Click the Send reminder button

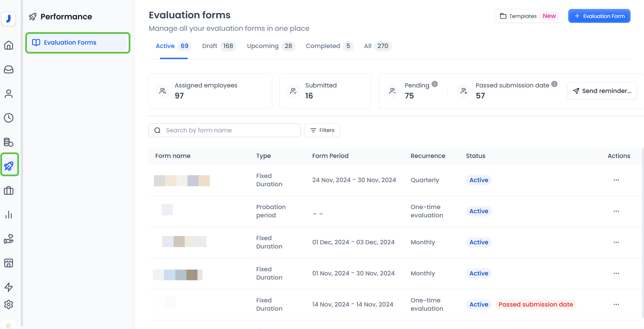click(602, 91)
